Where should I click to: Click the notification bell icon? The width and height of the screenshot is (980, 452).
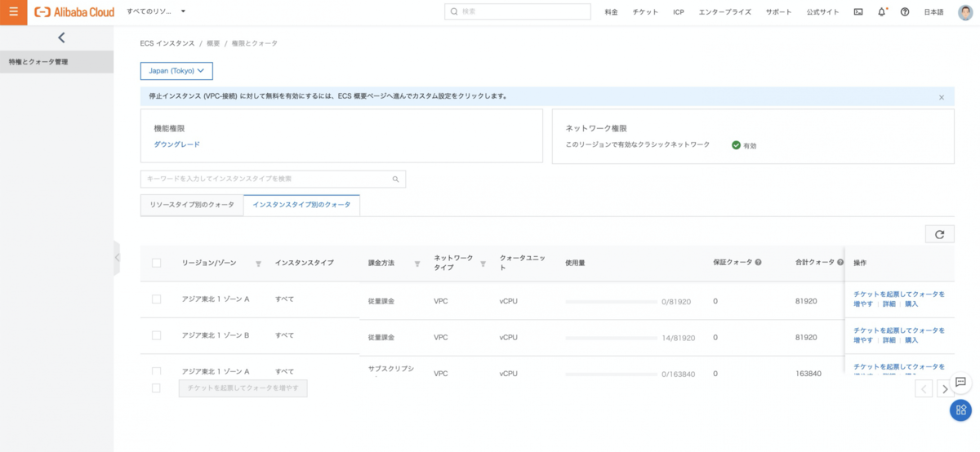[x=882, y=12]
